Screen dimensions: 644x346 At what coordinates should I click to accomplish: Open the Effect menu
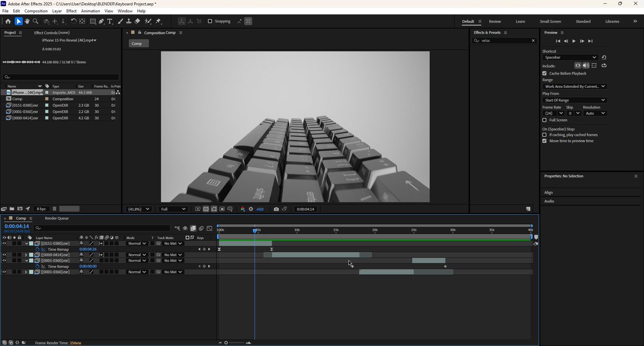pos(71,11)
